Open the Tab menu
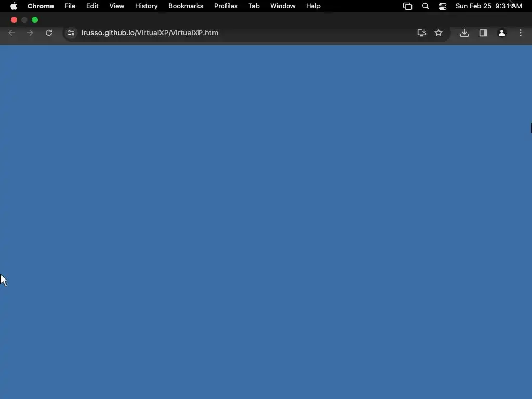Image resolution: width=532 pixels, height=399 pixels. point(254,6)
